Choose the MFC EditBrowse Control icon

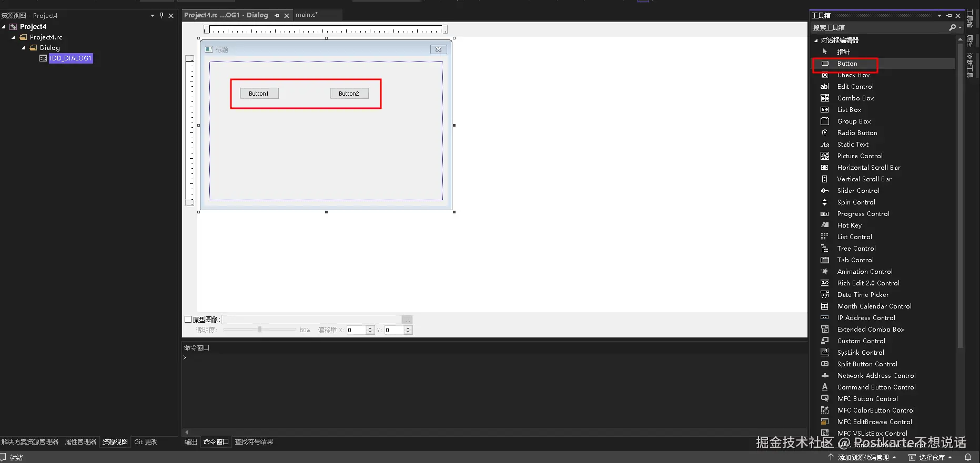coord(825,421)
